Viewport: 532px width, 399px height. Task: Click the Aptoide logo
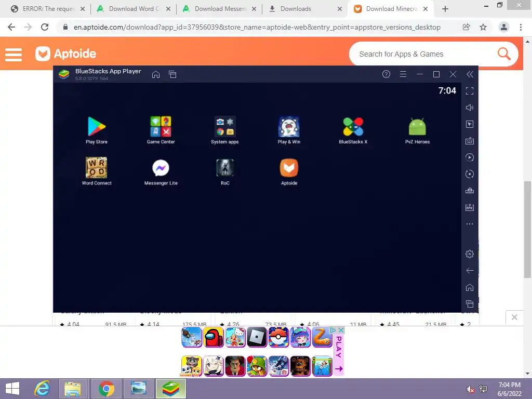[66, 54]
